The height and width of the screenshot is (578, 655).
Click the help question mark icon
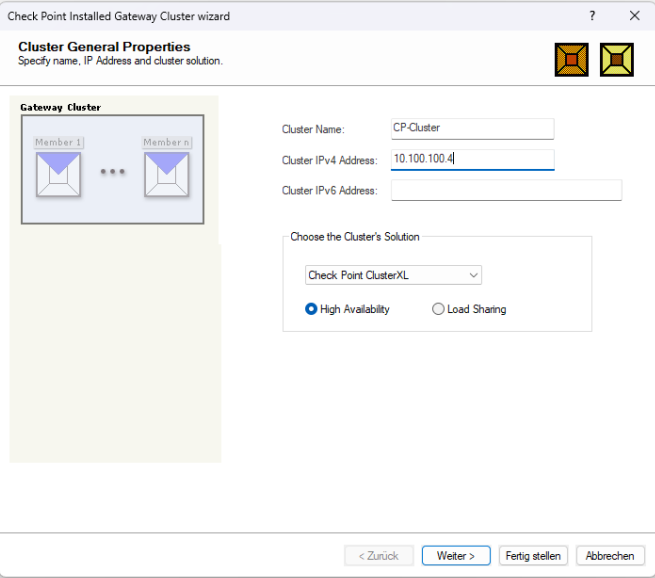(x=592, y=16)
